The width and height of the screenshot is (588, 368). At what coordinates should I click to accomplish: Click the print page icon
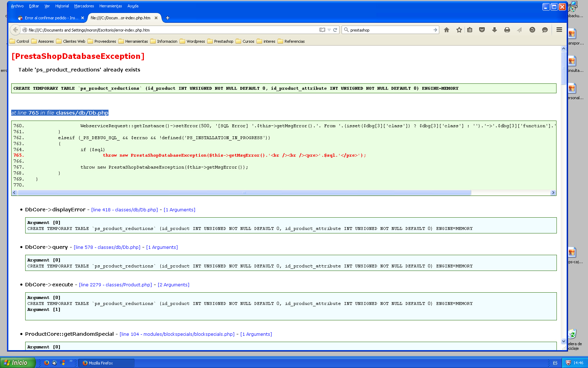tap(507, 30)
